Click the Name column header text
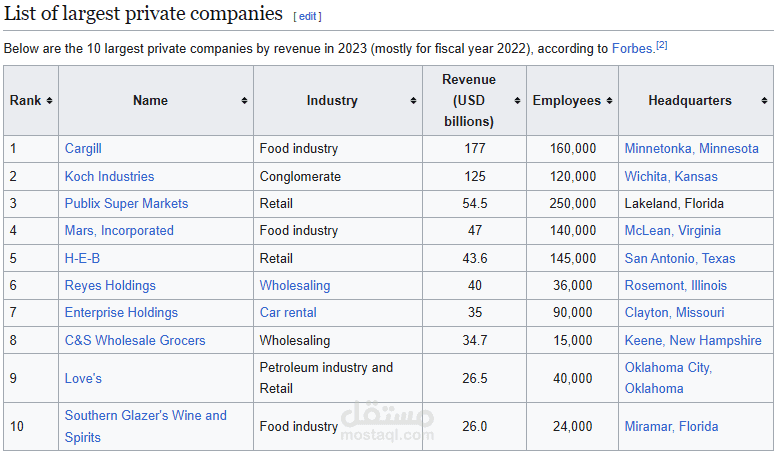 150,100
